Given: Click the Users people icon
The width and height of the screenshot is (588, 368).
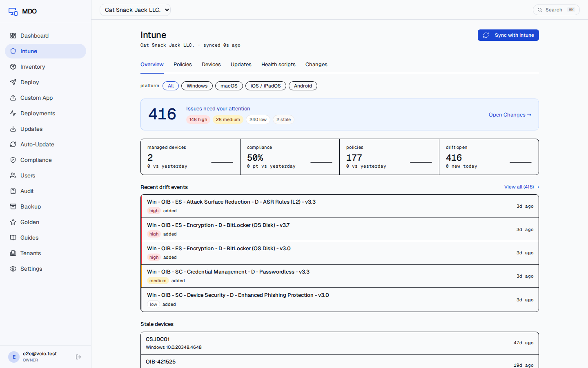Looking at the screenshot, I should pyautogui.click(x=13, y=175).
